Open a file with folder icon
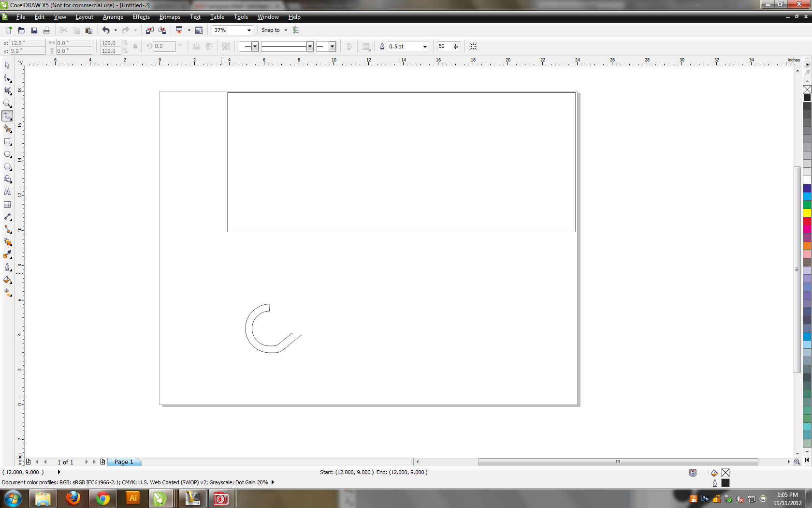Screen dimensions: 812x508 click(x=21, y=30)
